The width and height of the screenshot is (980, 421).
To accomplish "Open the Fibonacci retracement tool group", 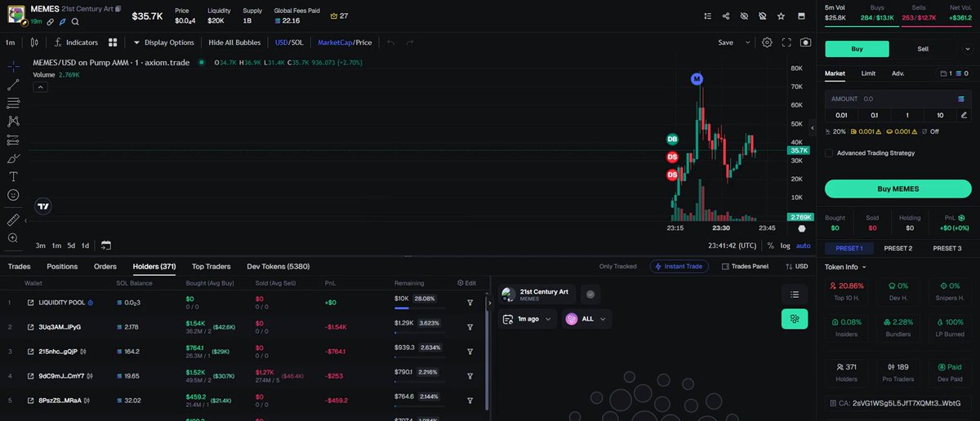I will pos(13,103).
